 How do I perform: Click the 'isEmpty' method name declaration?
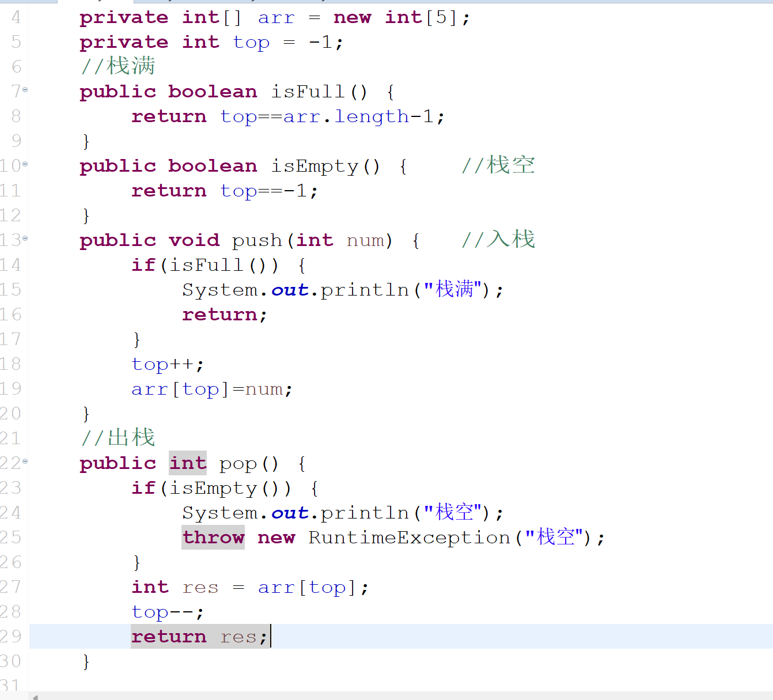[314, 167]
